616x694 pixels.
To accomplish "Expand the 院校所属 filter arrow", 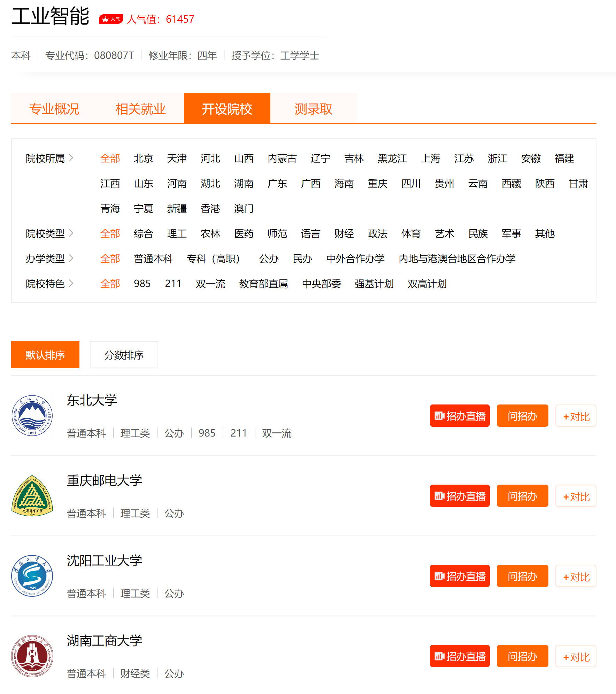I will (71, 158).
